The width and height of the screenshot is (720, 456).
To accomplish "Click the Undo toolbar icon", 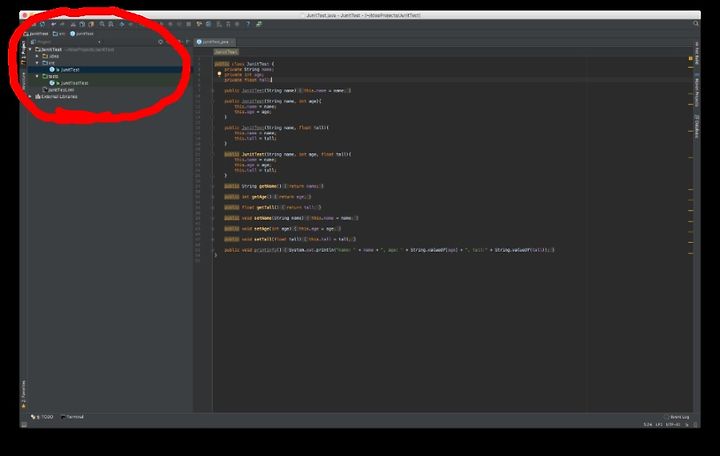I will pyautogui.click(x=54, y=24).
